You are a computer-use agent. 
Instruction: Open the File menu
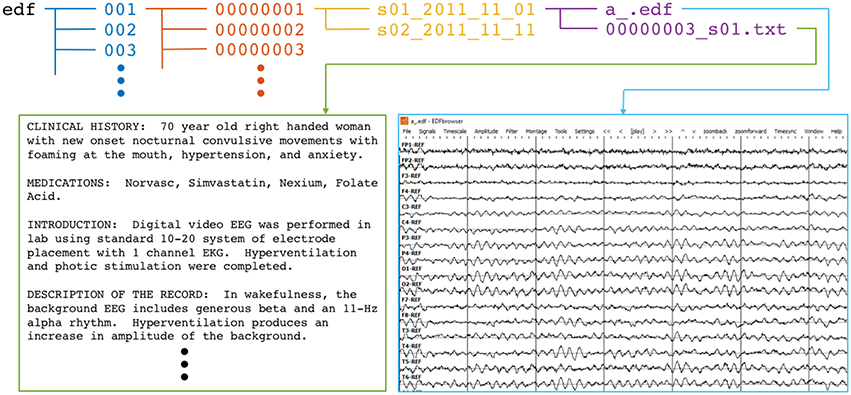407,132
